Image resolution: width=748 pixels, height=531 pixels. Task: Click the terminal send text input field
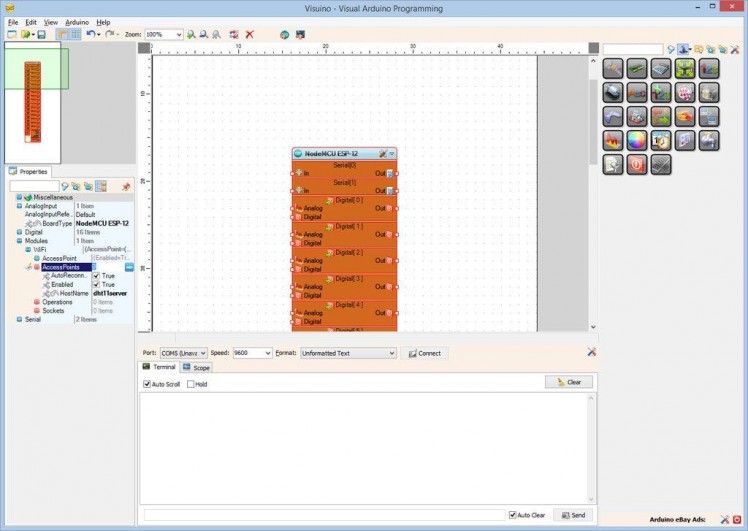pyautogui.click(x=322, y=515)
